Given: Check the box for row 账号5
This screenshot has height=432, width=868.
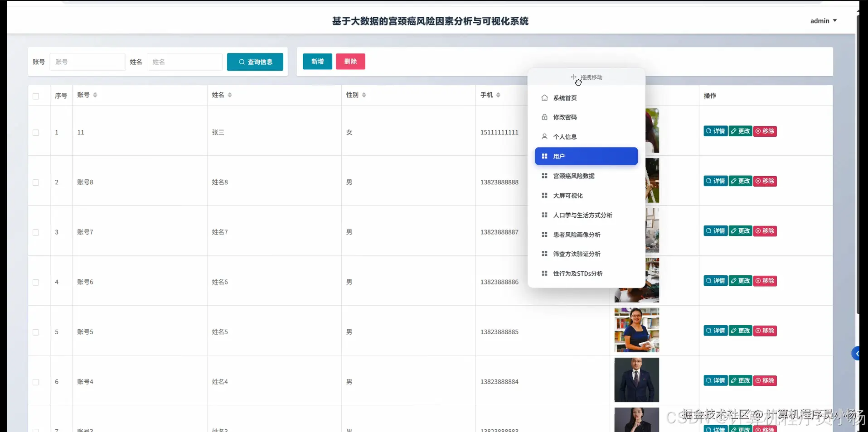Looking at the screenshot, I should (x=36, y=332).
